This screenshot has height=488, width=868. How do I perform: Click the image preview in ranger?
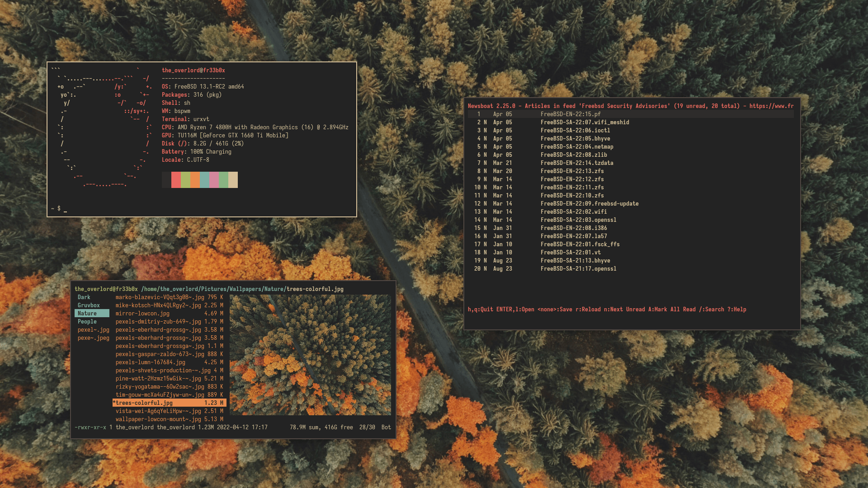pyautogui.click(x=310, y=355)
